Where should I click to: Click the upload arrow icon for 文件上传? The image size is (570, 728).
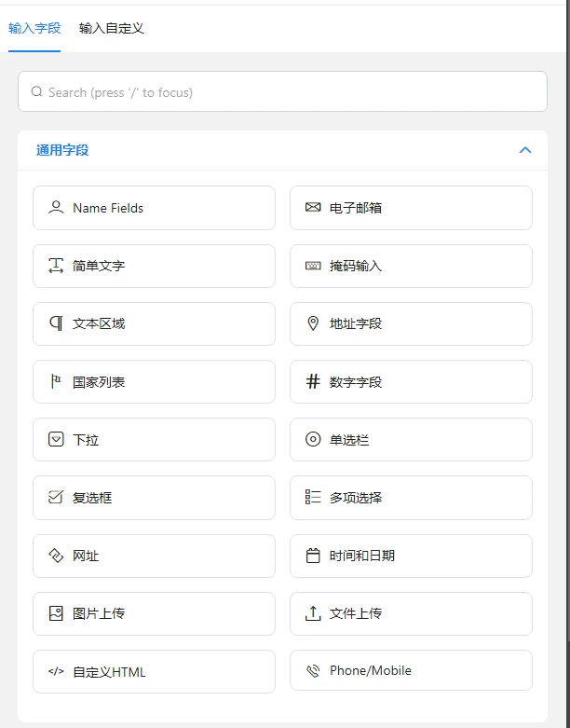[313, 613]
